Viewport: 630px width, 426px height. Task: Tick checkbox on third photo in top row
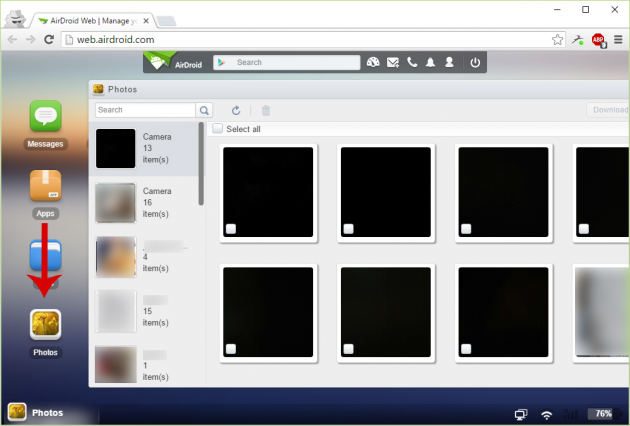[x=466, y=229]
